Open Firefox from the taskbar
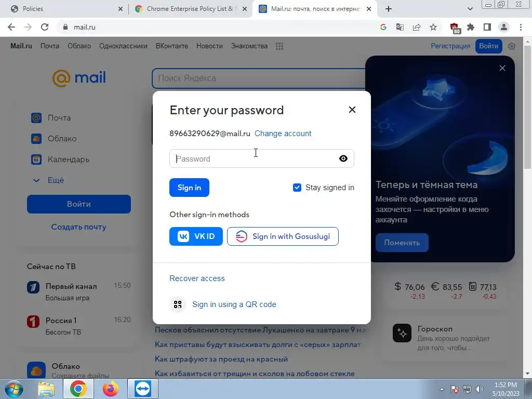The image size is (532, 399). coord(111,389)
